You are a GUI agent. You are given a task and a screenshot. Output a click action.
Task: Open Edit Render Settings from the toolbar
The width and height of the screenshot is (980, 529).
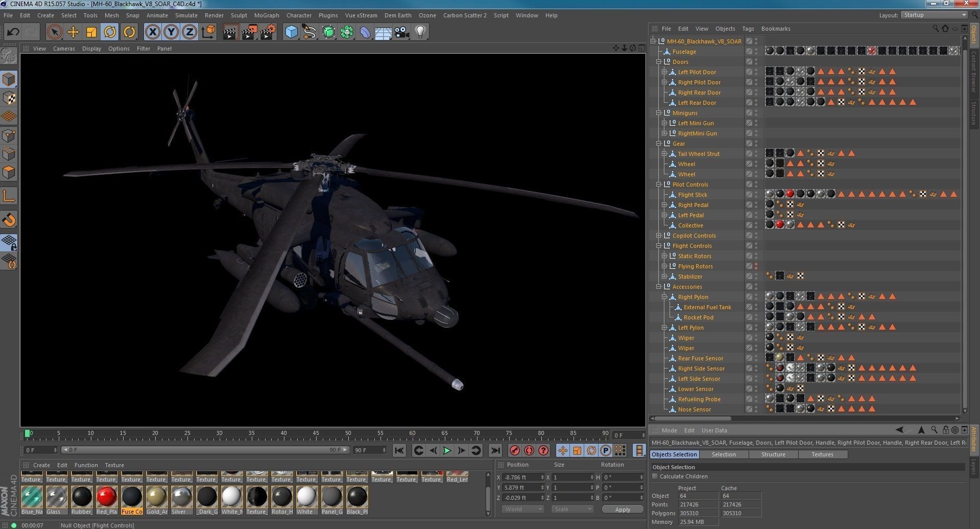pos(268,32)
